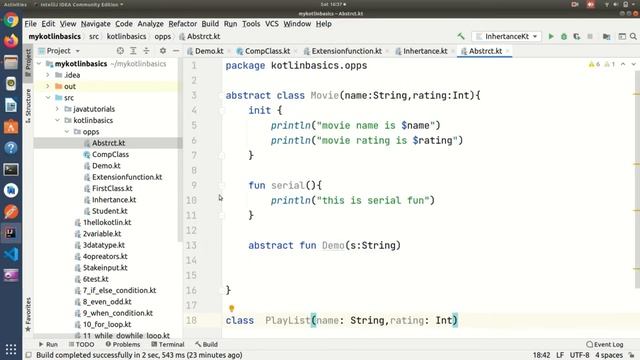Click the Select Opened File target icon

point(120,51)
